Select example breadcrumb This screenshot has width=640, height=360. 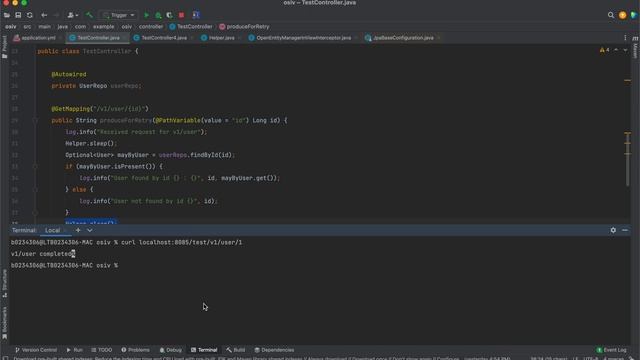pyautogui.click(x=104, y=27)
